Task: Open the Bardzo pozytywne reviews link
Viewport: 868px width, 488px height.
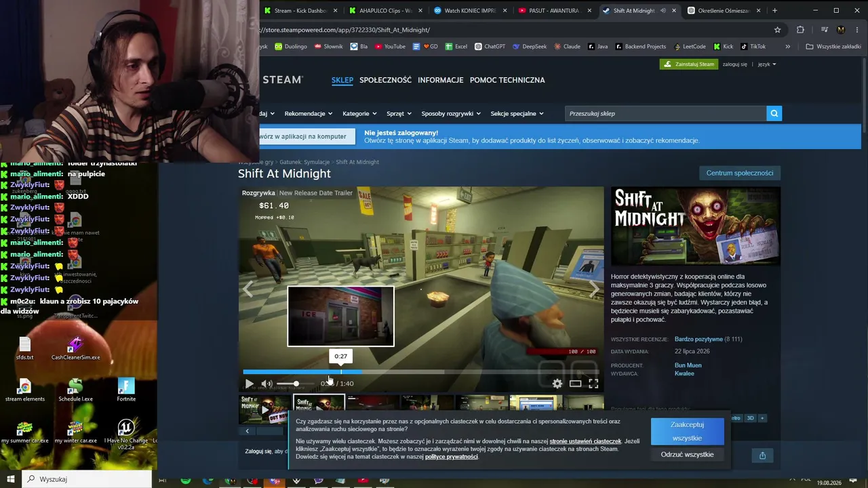Action: (x=698, y=340)
